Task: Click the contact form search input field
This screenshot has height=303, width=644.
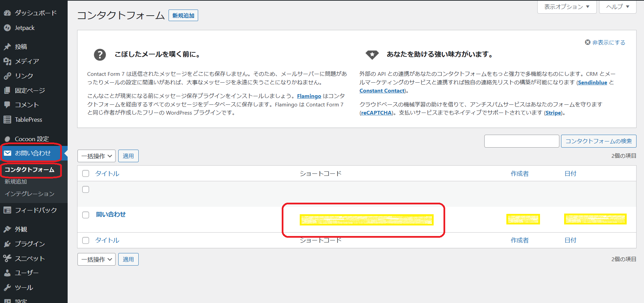Action: point(522,141)
